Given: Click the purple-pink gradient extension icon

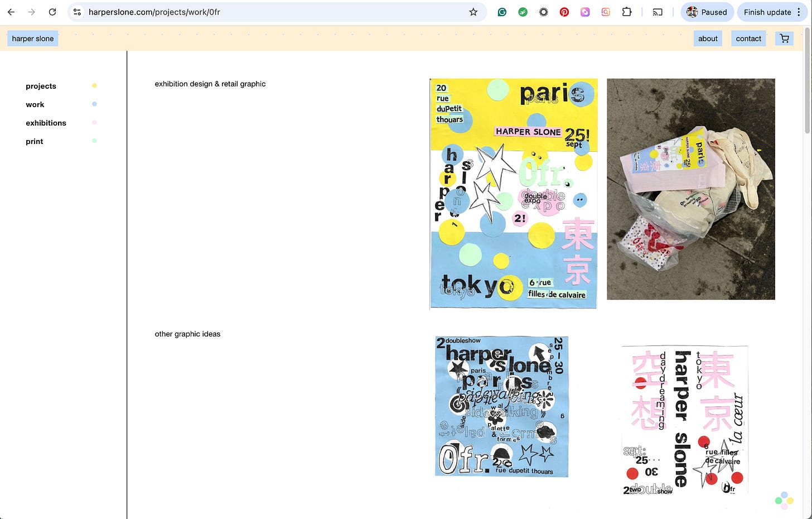Looking at the screenshot, I should coord(585,12).
